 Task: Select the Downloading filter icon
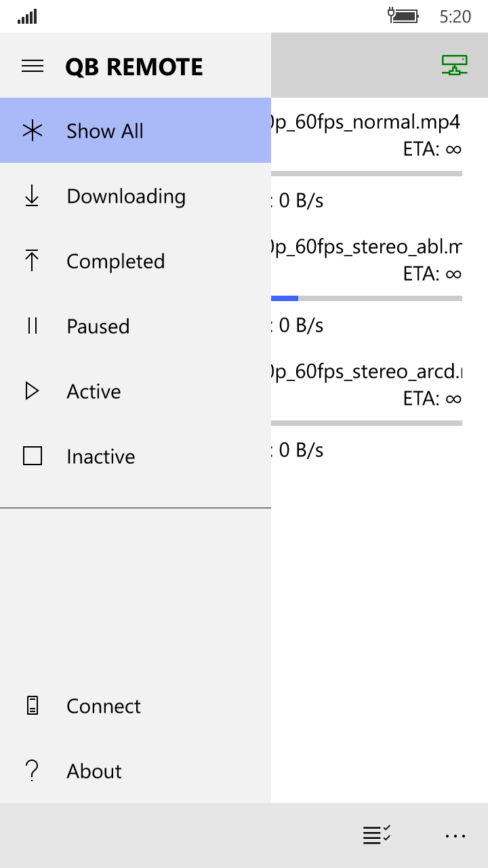[32, 195]
